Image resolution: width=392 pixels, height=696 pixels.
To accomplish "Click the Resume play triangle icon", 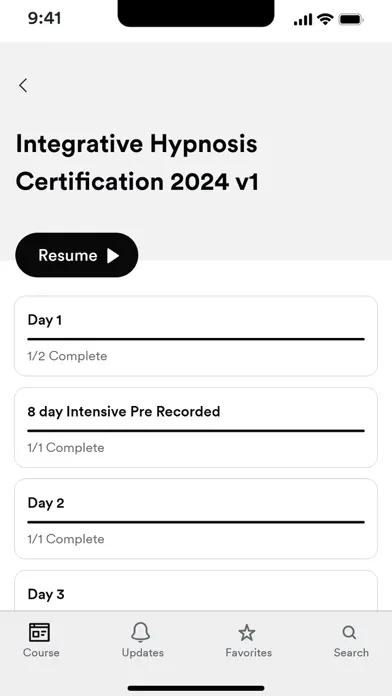I will pos(113,255).
